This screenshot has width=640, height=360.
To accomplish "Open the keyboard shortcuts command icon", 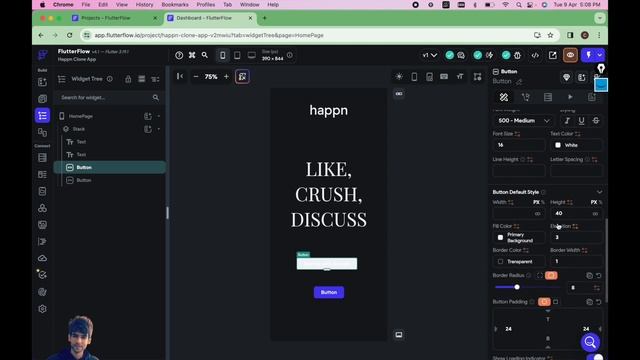I will [192, 55].
